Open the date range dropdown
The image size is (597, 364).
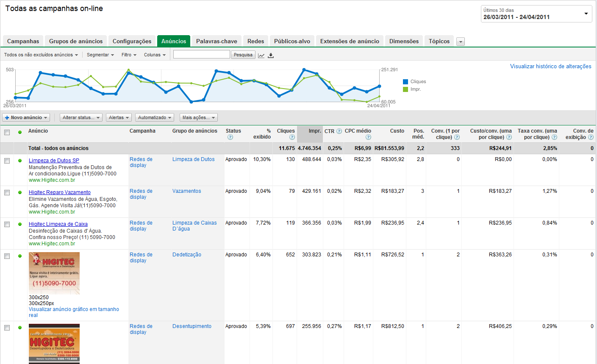(x=536, y=14)
